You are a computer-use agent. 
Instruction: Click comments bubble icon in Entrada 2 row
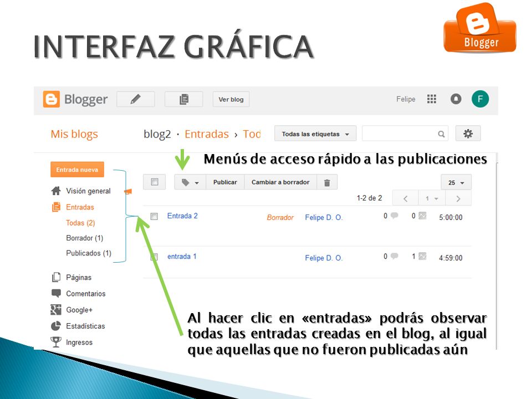[394, 216]
